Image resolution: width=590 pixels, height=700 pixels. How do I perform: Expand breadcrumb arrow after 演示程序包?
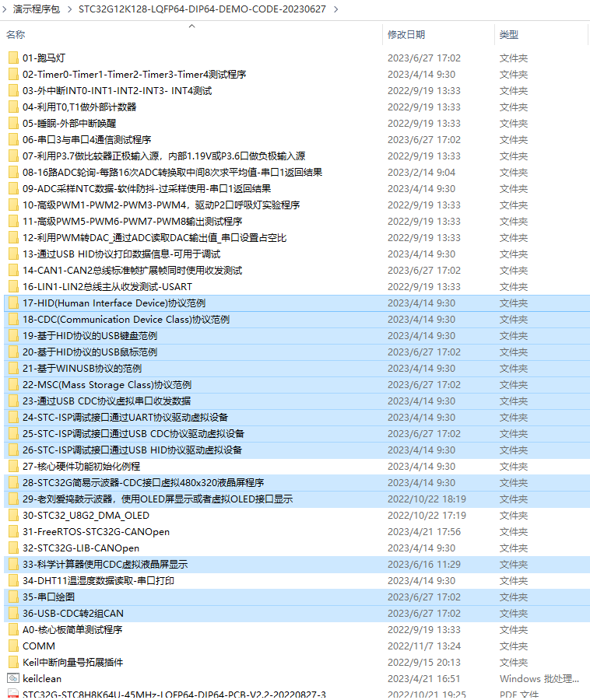70,9
